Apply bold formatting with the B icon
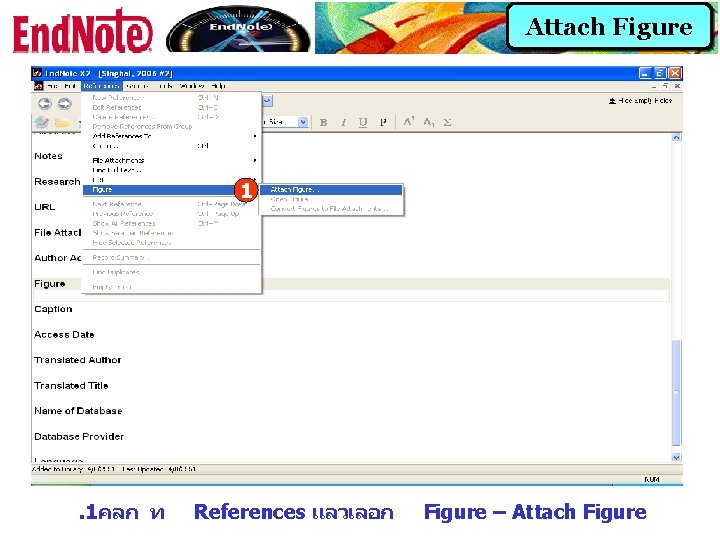The height and width of the screenshot is (540, 720). coord(323,122)
